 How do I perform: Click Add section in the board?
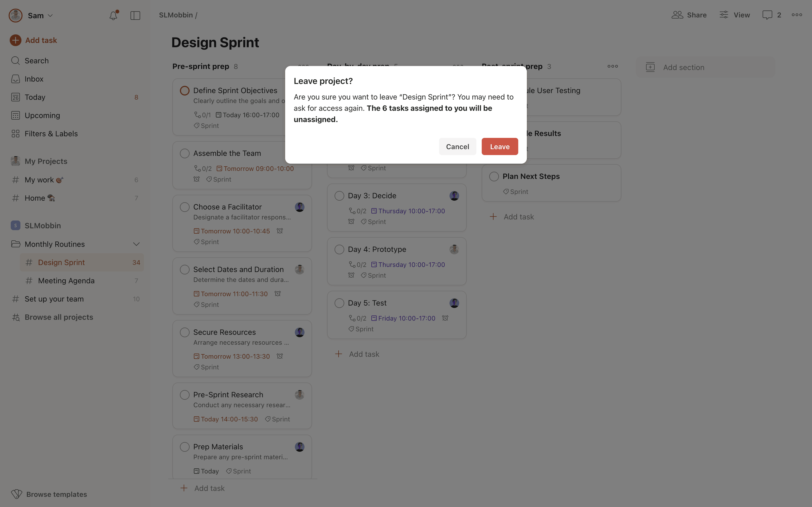tap(683, 67)
